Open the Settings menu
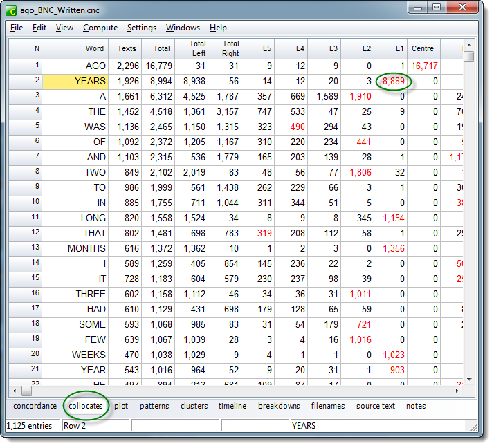This screenshot has width=494, height=448. click(141, 28)
